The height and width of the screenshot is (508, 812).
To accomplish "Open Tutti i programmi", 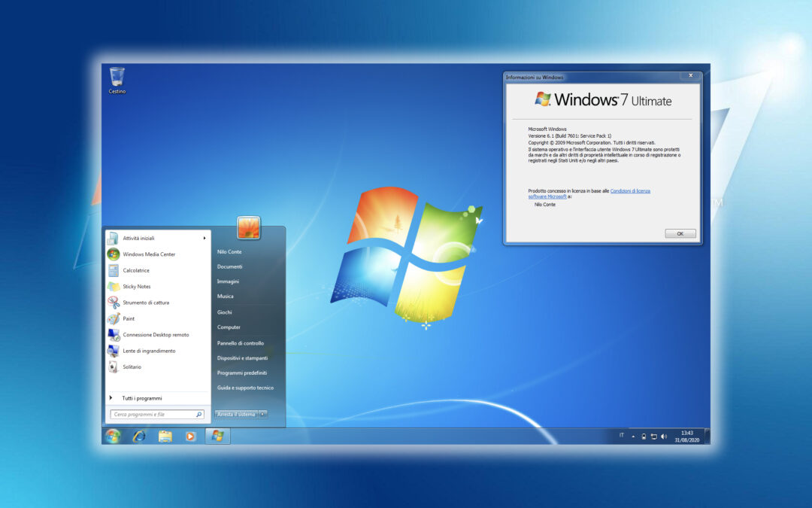I will tap(141, 397).
